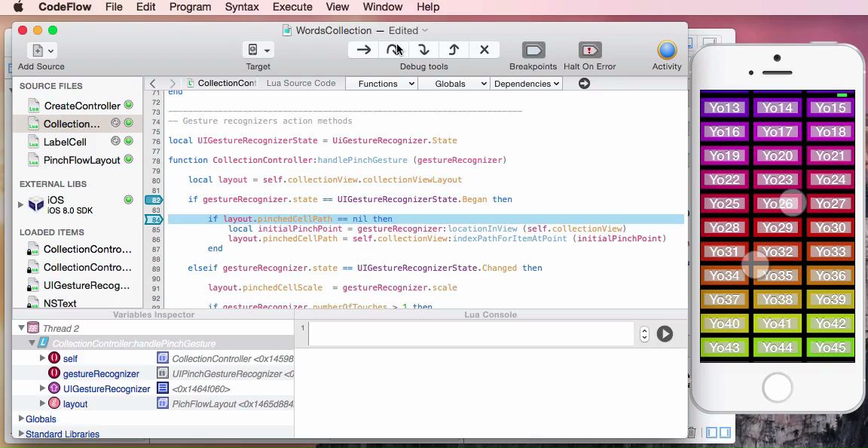Expand the Globals tree node
Image resolution: width=868 pixels, height=448 pixels.
21,419
